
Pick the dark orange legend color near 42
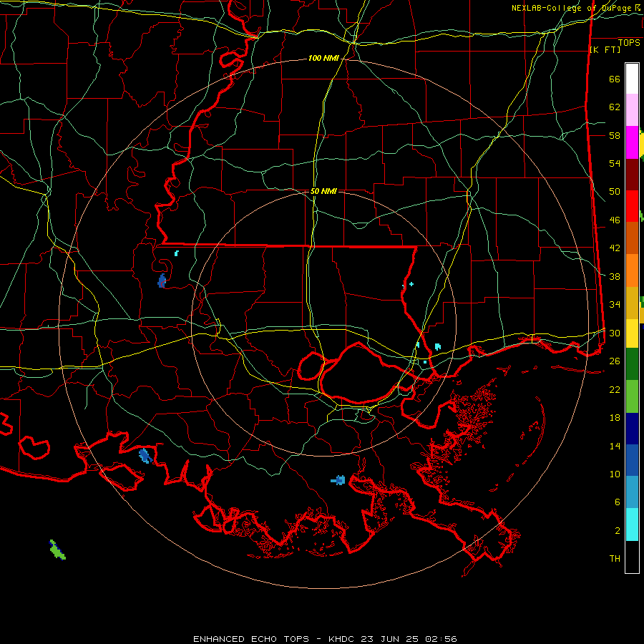tap(632, 238)
